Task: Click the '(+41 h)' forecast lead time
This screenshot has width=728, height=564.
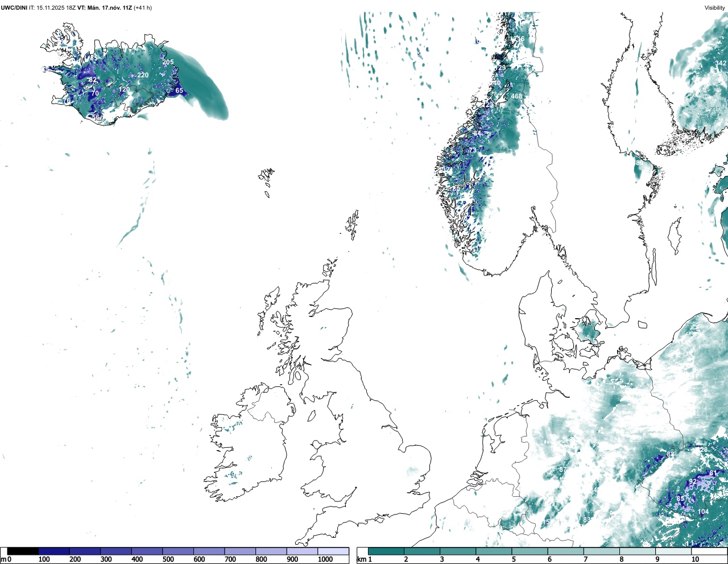Action: pyautogui.click(x=143, y=7)
